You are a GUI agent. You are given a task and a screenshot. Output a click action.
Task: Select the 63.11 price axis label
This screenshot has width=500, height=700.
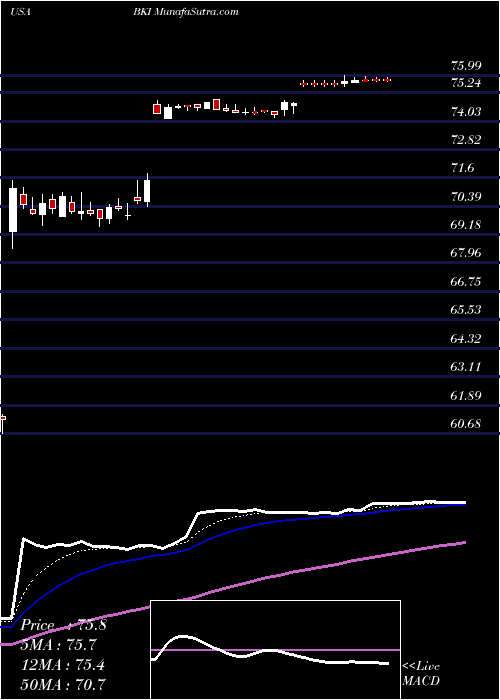tap(466, 367)
